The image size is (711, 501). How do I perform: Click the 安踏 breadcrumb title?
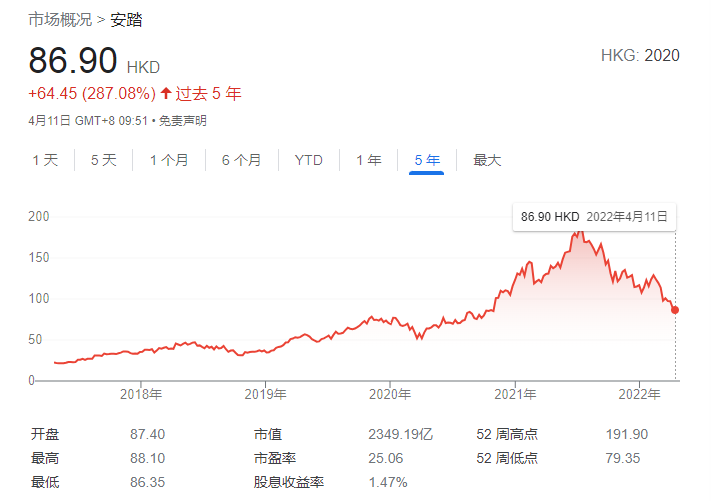(127, 20)
